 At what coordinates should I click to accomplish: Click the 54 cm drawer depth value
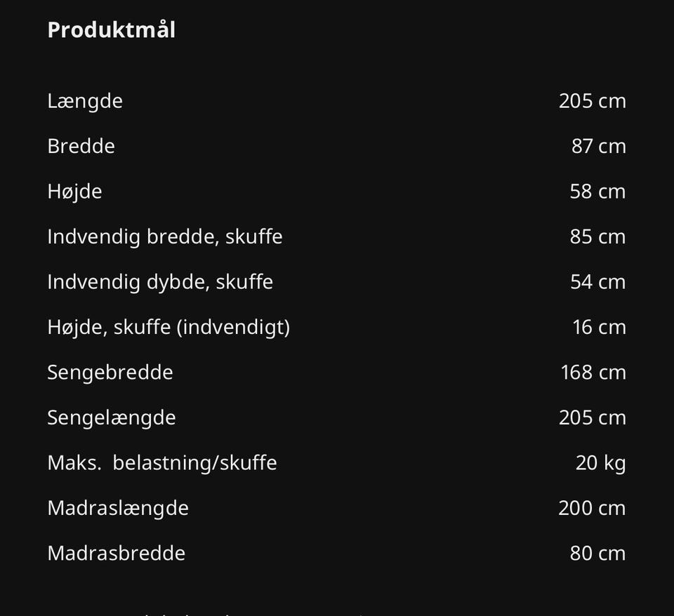[597, 282]
